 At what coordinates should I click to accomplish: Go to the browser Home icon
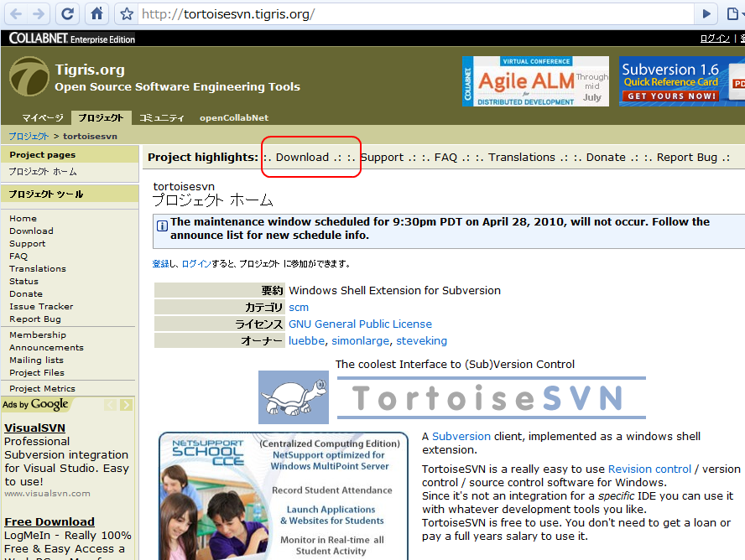click(97, 13)
